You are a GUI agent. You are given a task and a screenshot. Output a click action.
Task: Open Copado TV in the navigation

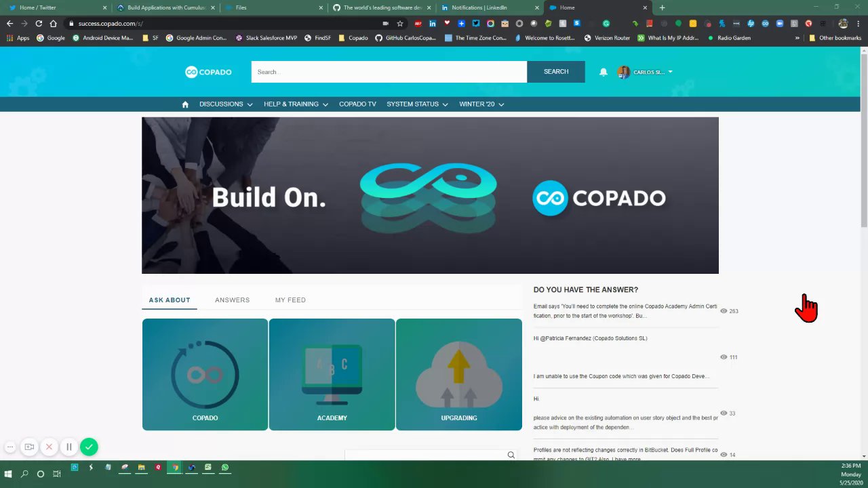point(357,104)
